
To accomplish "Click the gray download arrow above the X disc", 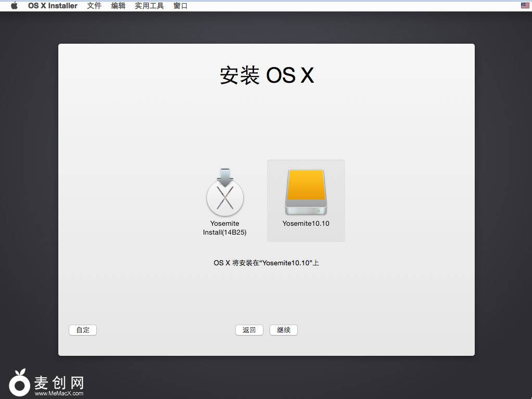I will (x=225, y=176).
